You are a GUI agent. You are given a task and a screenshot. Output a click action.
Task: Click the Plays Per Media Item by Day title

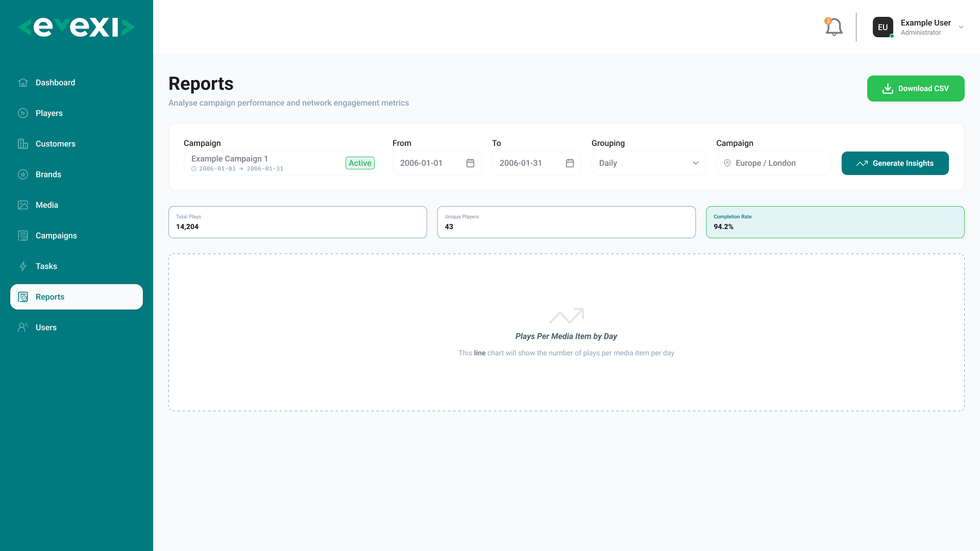[566, 336]
